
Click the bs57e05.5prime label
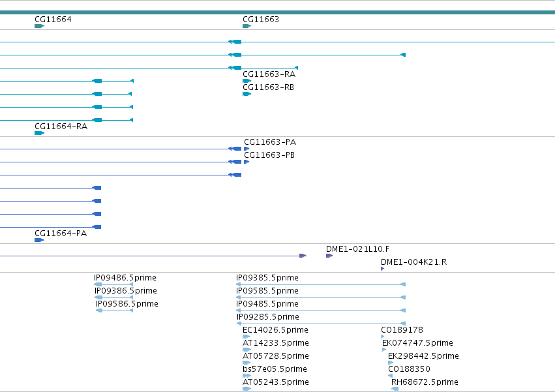[275, 369]
